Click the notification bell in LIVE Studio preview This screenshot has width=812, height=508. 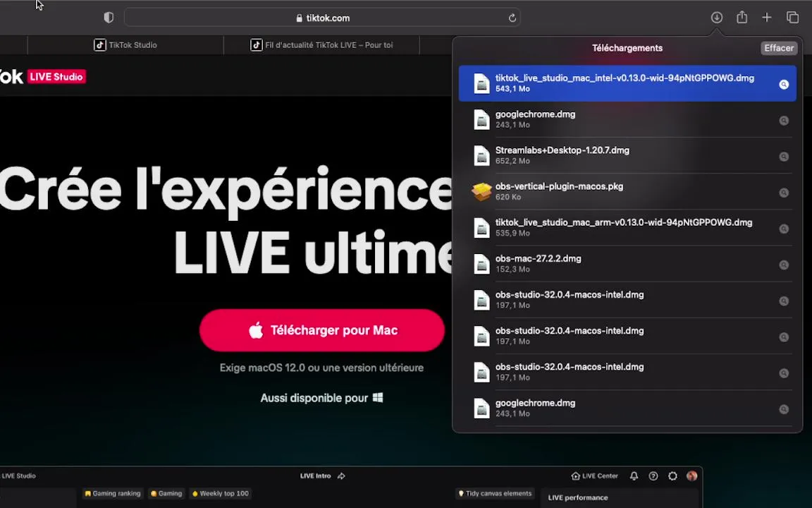point(634,476)
